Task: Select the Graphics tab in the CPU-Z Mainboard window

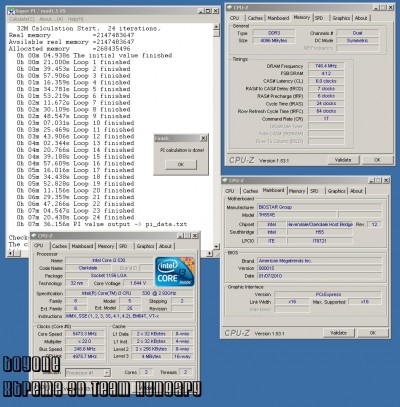Action: 336,191
